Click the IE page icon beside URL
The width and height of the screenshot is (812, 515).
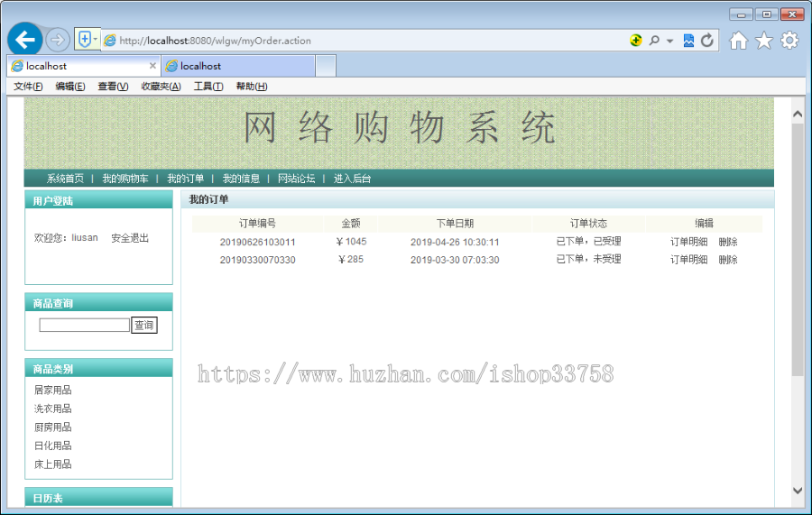110,41
